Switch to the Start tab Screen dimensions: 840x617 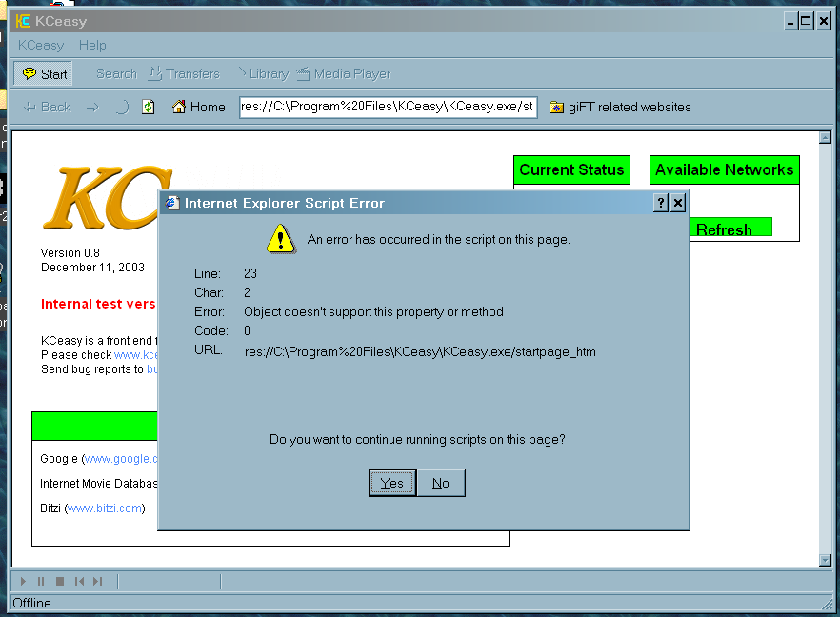coord(45,74)
